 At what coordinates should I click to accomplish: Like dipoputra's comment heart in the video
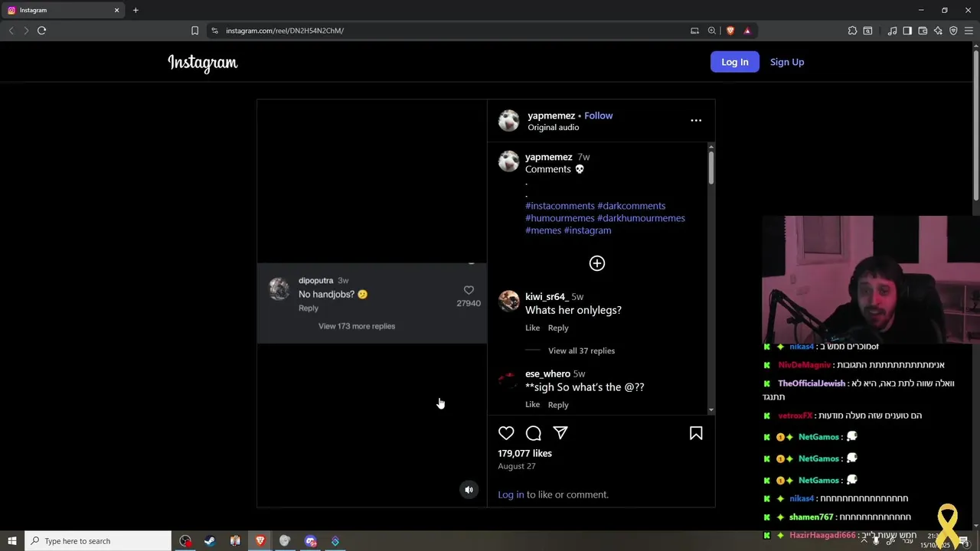pos(469,290)
